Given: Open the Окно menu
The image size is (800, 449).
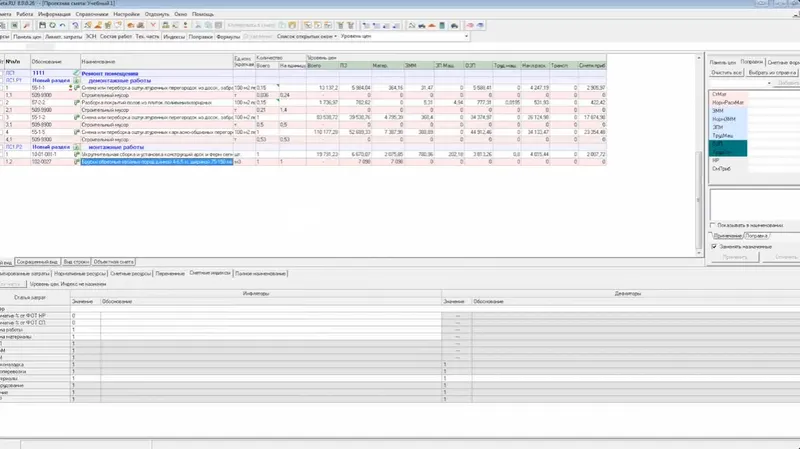Looking at the screenshot, I should tap(181, 14).
